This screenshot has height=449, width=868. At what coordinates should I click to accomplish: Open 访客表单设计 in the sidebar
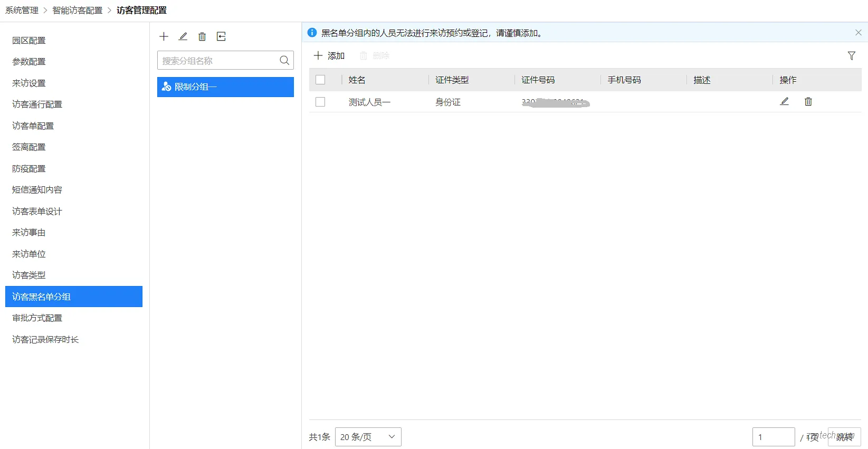pyautogui.click(x=37, y=212)
